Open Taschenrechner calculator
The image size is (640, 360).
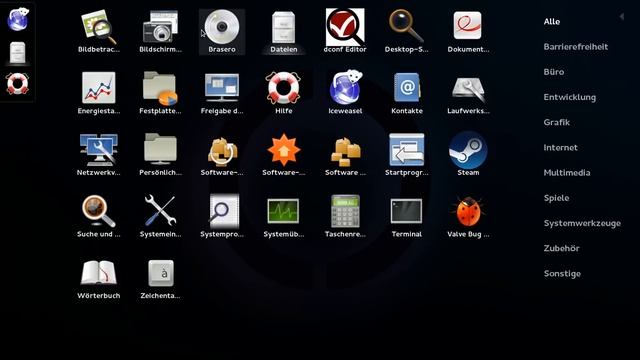tap(345, 217)
